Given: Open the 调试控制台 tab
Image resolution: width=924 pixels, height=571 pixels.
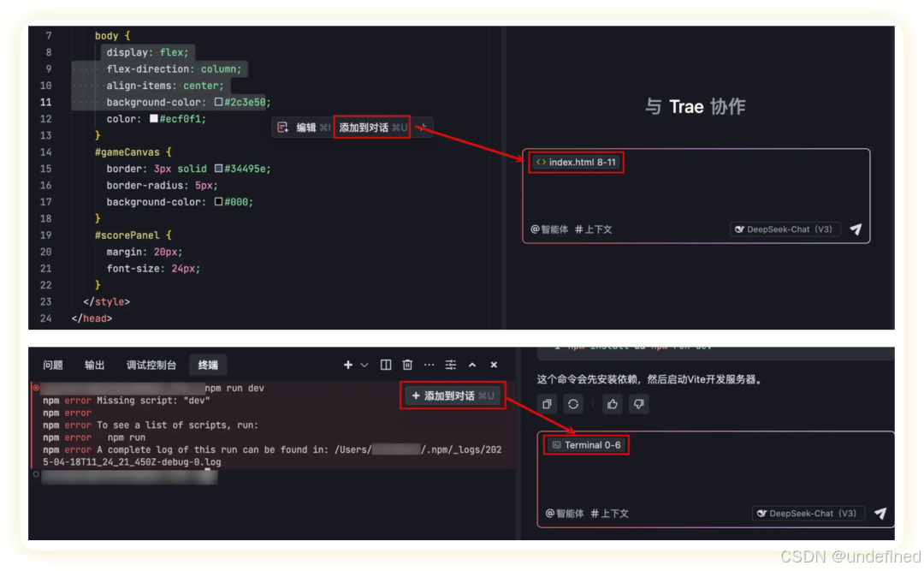Looking at the screenshot, I should tap(151, 366).
